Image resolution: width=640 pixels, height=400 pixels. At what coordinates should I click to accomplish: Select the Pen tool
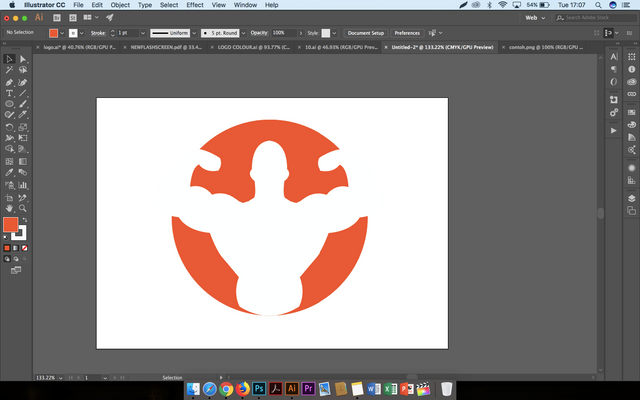(9, 83)
